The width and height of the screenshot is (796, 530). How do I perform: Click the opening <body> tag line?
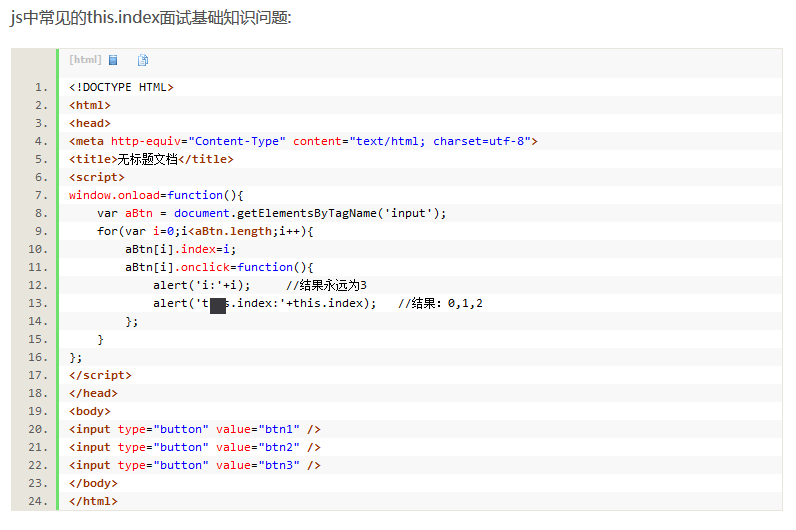point(90,411)
